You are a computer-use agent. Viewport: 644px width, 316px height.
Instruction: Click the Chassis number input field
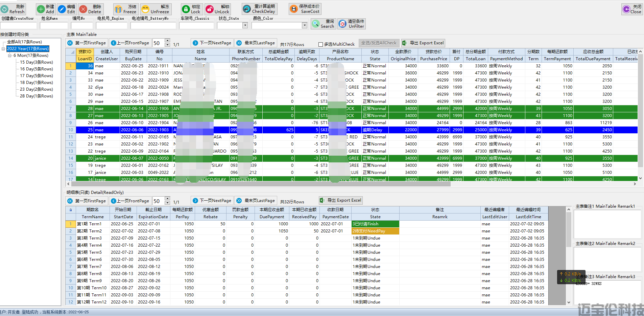click(197, 25)
